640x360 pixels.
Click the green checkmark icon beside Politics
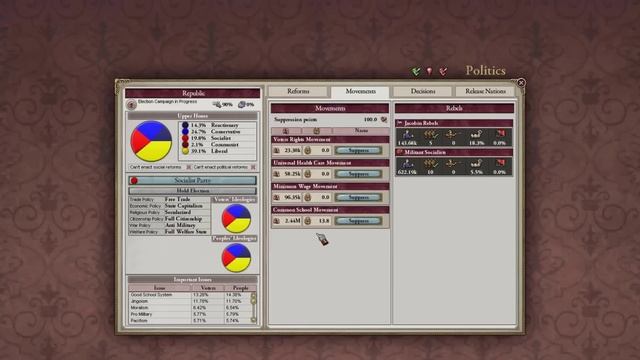[416, 71]
